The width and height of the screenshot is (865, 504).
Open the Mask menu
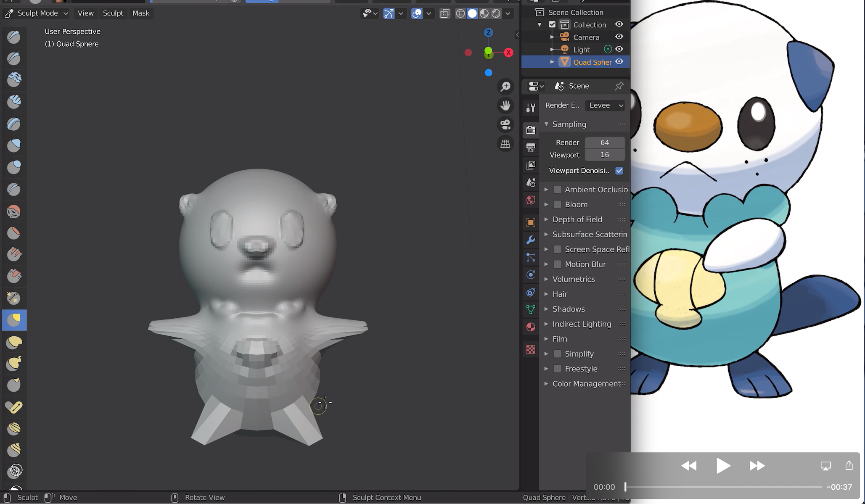(x=140, y=13)
